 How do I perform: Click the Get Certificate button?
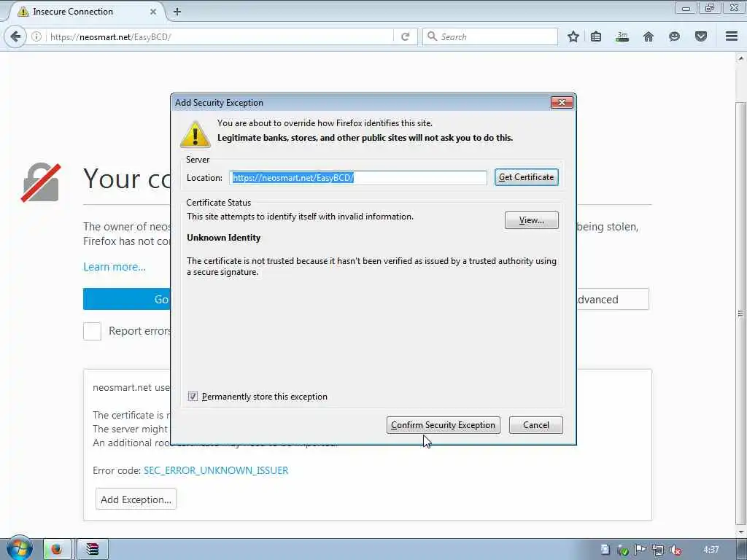pos(527,177)
